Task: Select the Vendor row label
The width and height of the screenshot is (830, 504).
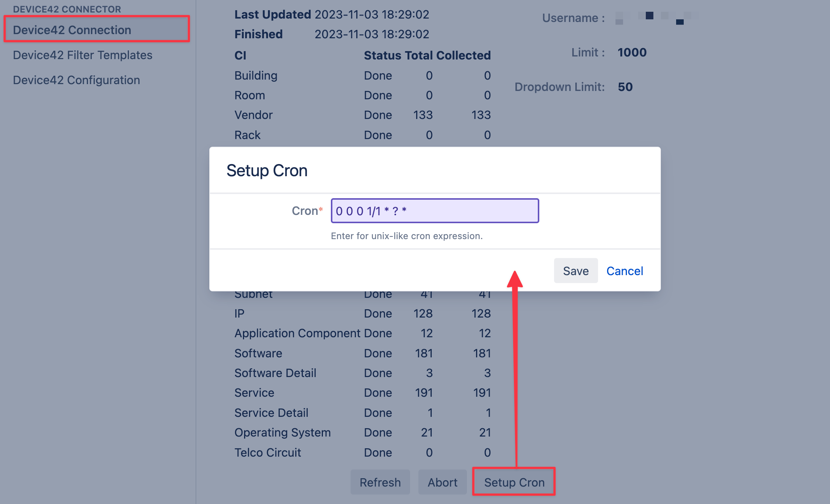Action: click(x=254, y=115)
